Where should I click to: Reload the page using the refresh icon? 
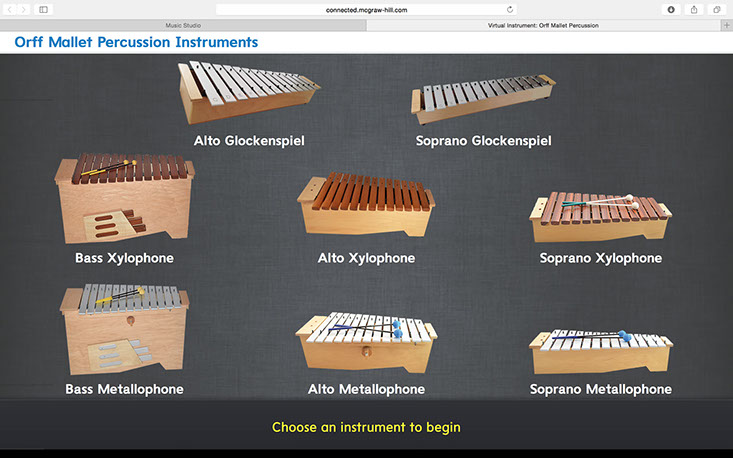coord(510,9)
